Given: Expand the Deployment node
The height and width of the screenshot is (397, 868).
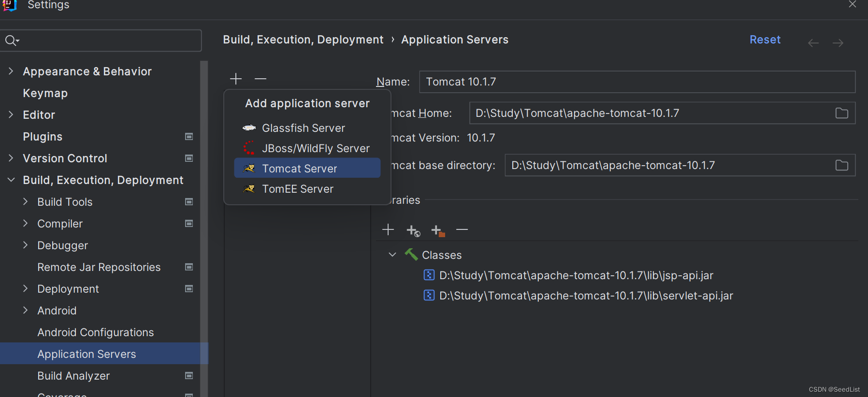Looking at the screenshot, I should 25,288.
